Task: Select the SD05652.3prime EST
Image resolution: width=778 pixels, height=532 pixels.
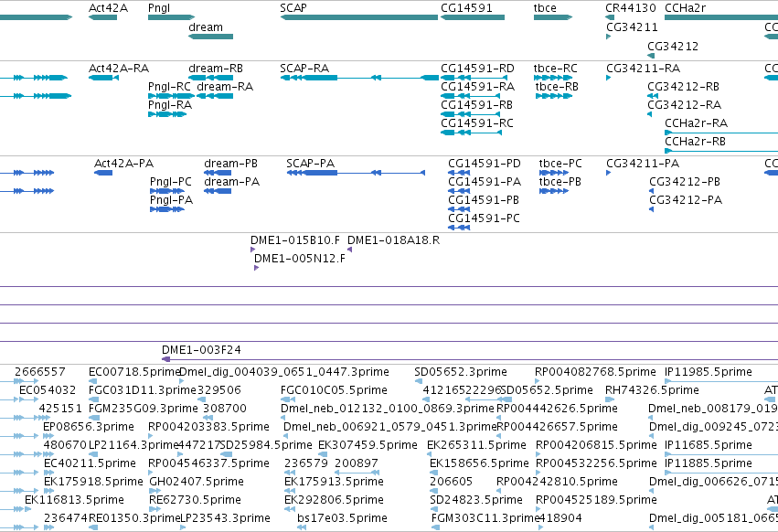Action: pyautogui.click(x=419, y=381)
